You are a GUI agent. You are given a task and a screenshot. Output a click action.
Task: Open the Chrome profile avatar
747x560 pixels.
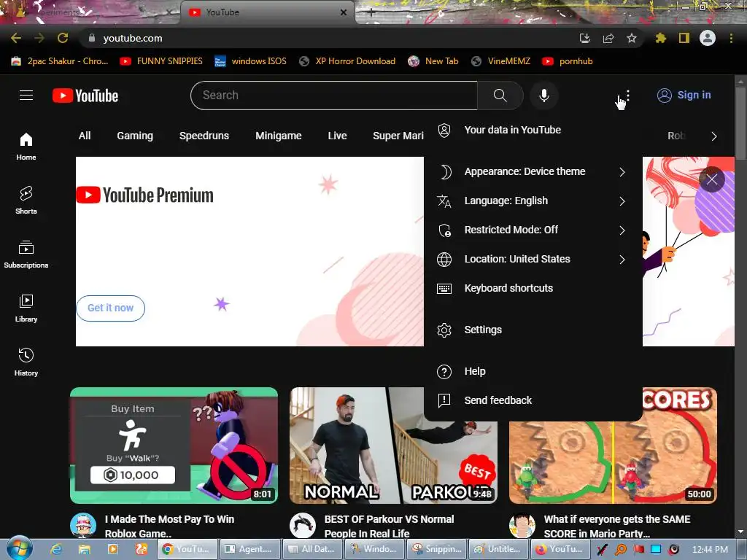click(x=708, y=38)
